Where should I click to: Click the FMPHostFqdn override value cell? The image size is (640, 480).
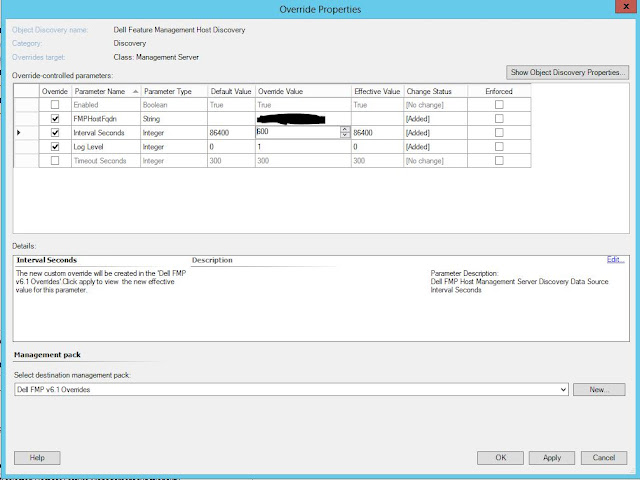point(303,119)
